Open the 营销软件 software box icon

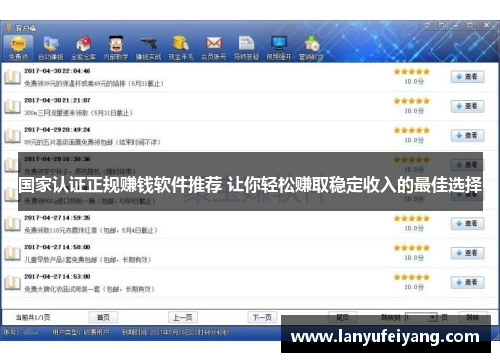point(311,48)
